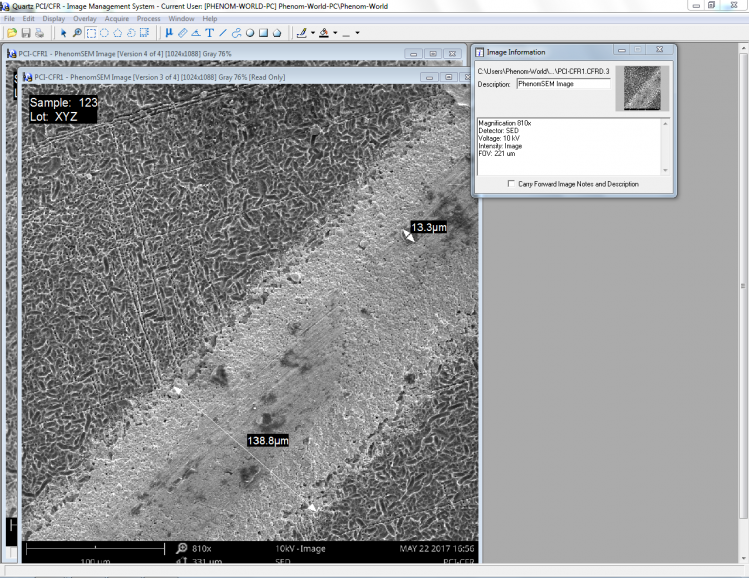The image size is (749, 578).
Task: Select the magnifier zoom tool
Action: click(x=77, y=33)
